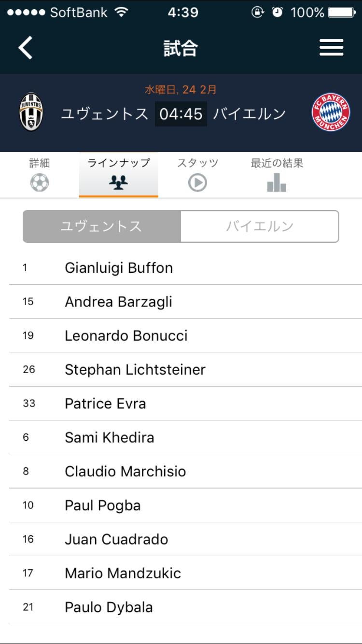Open the 詳細 tab soccer ball icon
The image size is (362, 644).
[40, 183]
